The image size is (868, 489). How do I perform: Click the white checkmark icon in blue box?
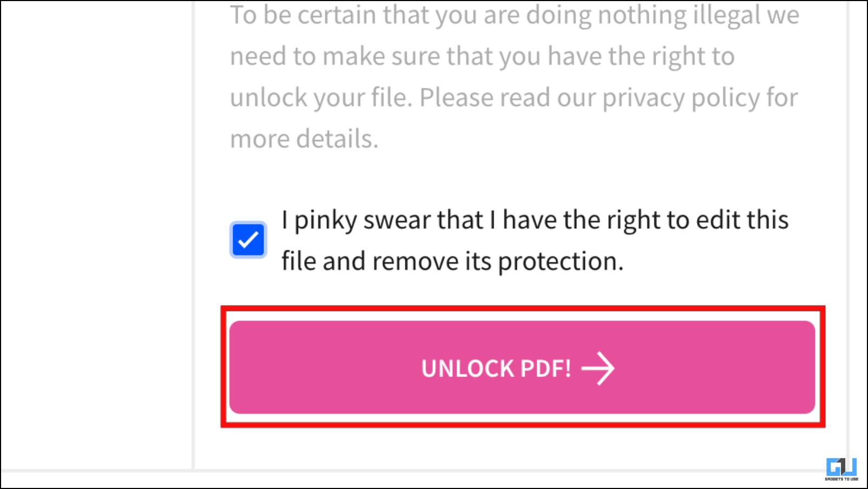248,240
